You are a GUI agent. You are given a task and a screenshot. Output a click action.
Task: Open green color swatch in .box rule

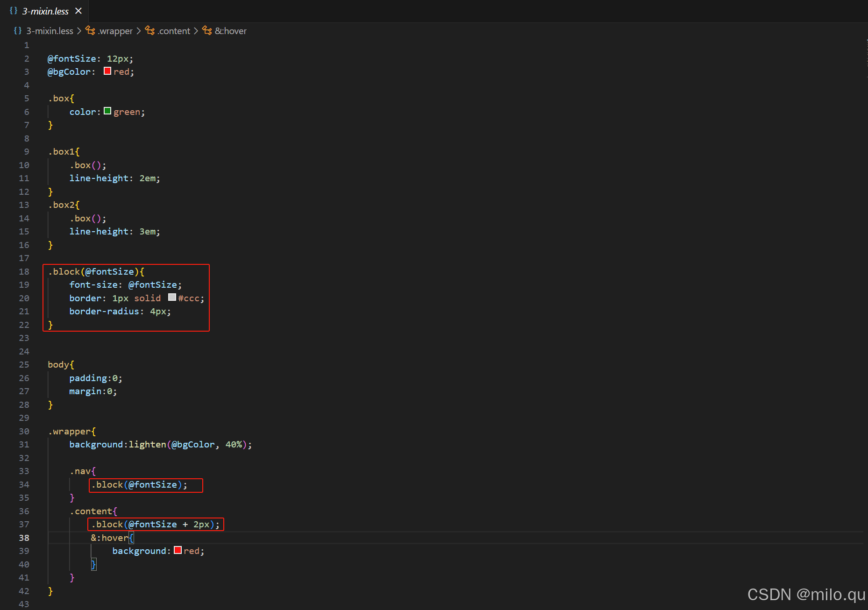click(x=107, y=111)
